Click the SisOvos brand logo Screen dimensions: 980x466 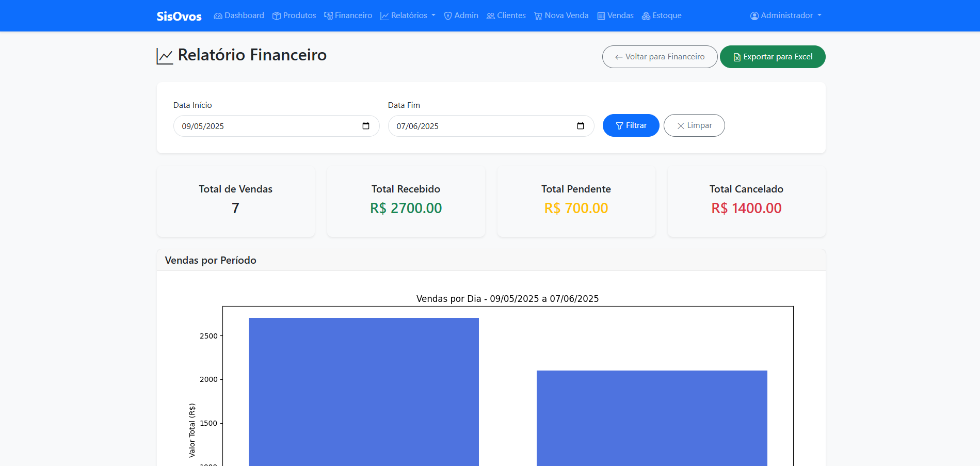point(179,16)
